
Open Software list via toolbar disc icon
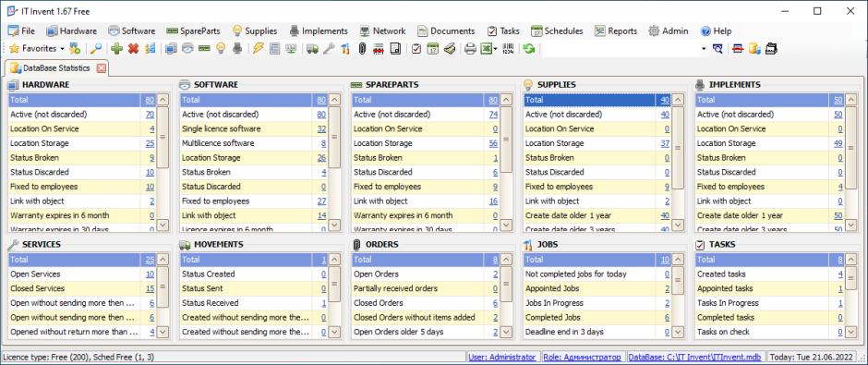[x=187, y=49]
